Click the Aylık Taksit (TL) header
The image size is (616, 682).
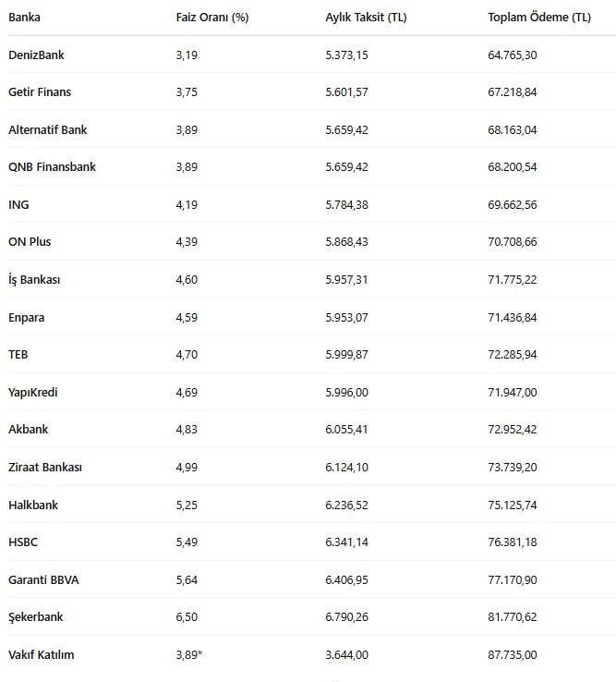pos(366,18)
